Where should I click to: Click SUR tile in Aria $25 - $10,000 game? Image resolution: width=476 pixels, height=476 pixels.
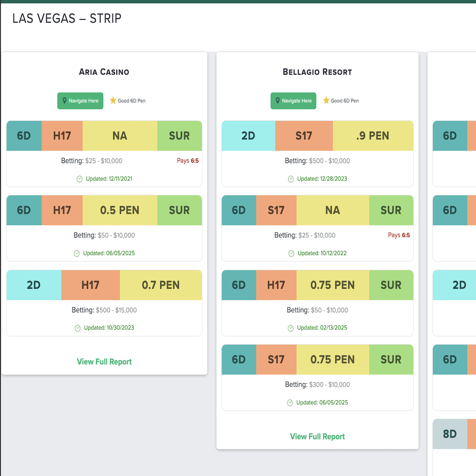tap(180, 136)
